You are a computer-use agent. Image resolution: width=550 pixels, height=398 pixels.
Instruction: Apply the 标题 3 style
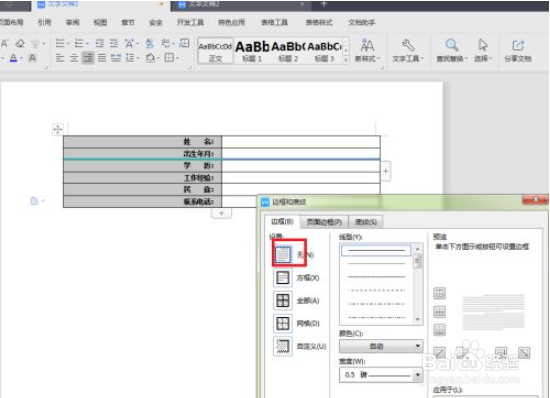324,51
